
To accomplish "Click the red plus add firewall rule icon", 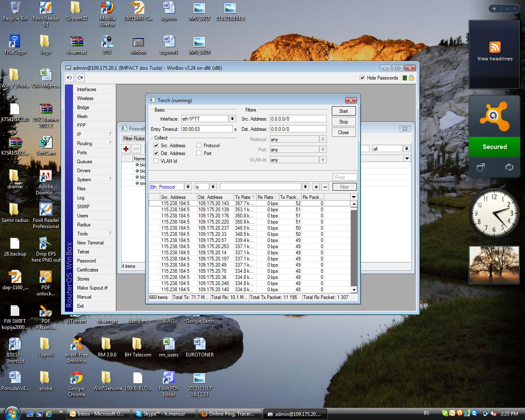I will point(126,149).
